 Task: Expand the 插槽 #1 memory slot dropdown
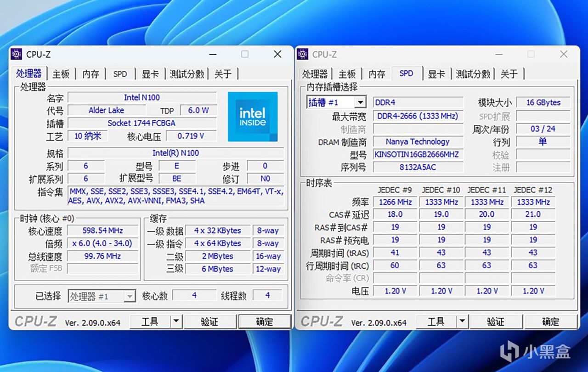click(x=361, y=102)
